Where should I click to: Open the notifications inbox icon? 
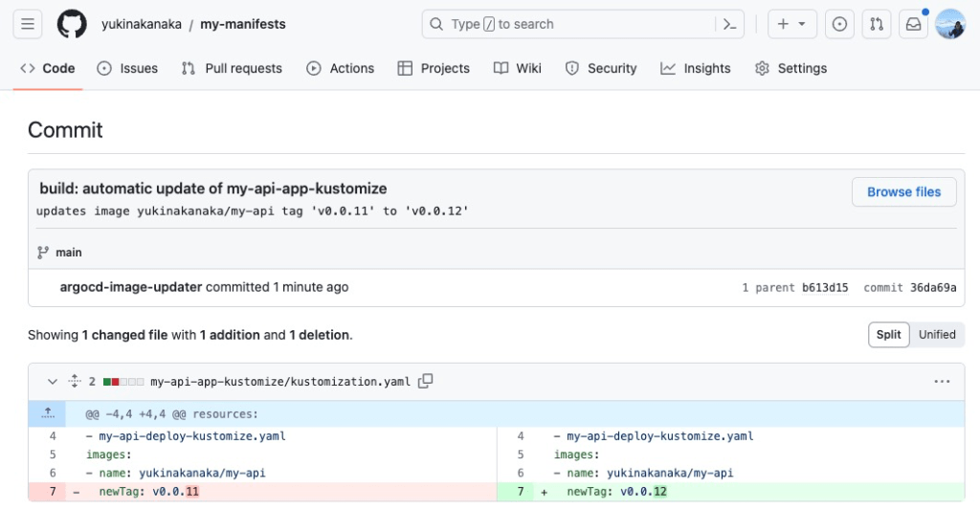913,24
